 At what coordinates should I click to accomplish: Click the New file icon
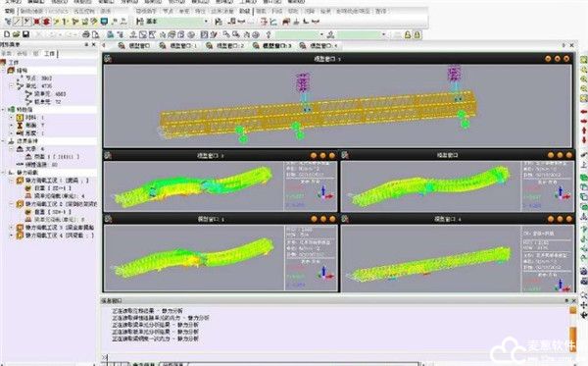7,34
